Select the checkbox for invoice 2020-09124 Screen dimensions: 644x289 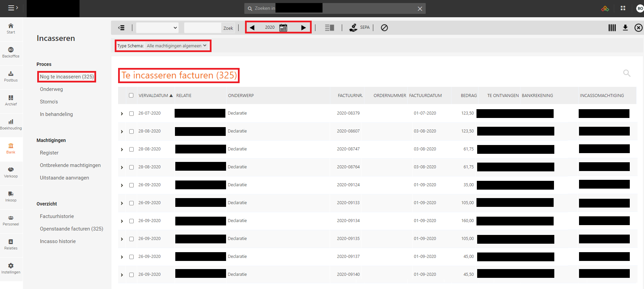131,185
